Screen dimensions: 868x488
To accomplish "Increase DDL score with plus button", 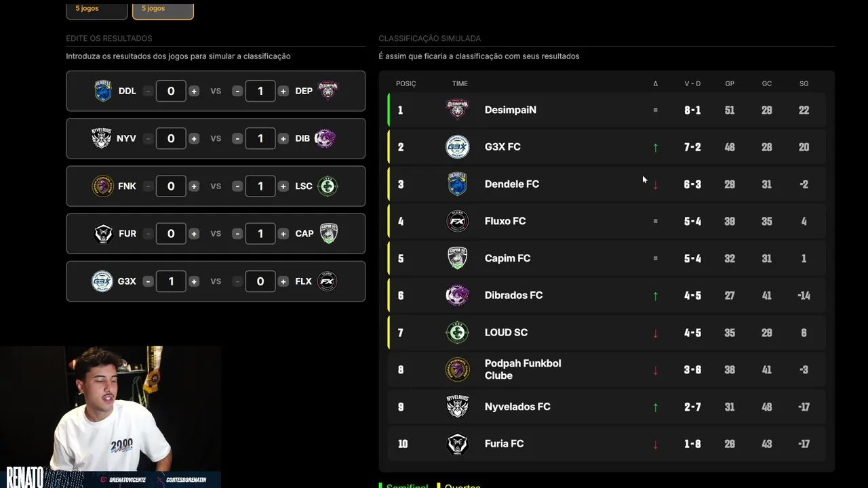I will pos(194,91).
